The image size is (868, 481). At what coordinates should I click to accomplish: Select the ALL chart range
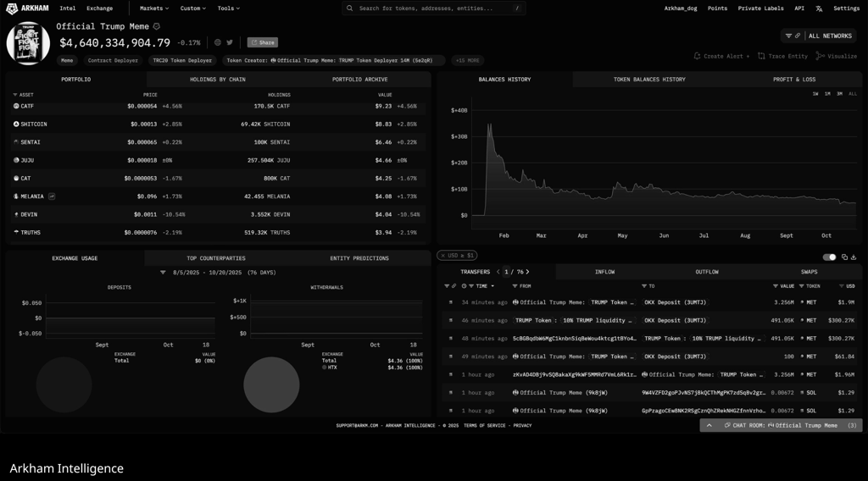click(853, 94)
